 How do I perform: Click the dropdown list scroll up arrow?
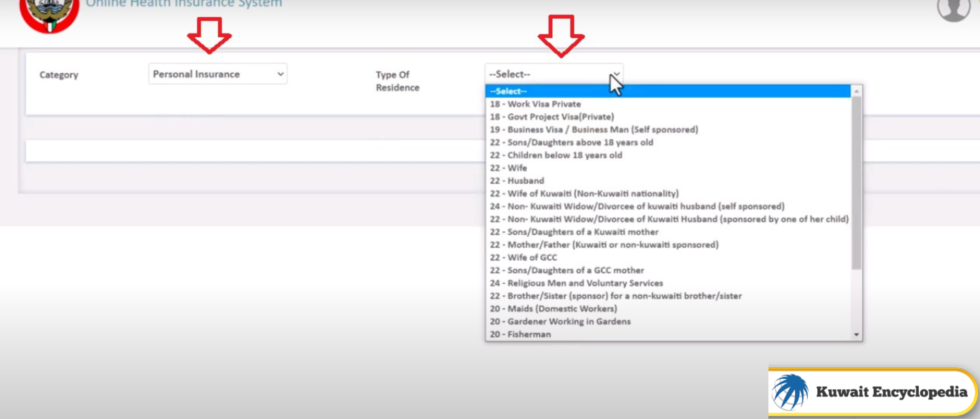coord(857,91)
